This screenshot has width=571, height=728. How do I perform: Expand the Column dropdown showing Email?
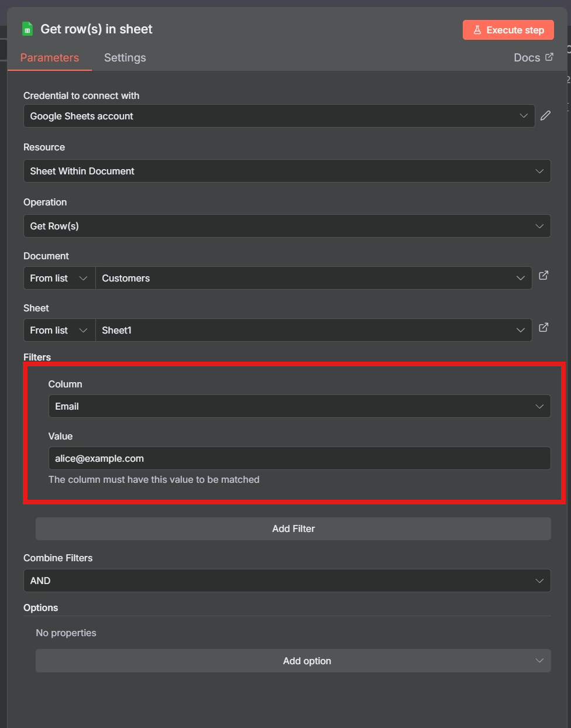[x=299, y=406]
